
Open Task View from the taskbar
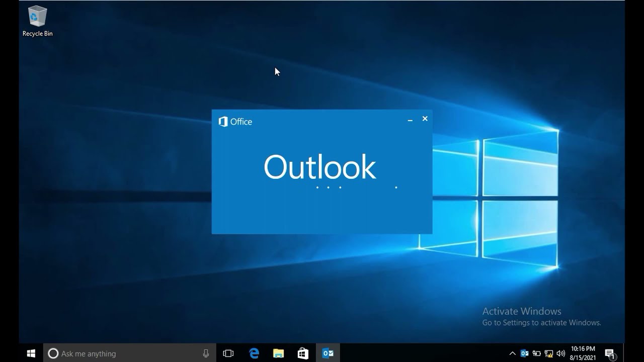(228, 353)
